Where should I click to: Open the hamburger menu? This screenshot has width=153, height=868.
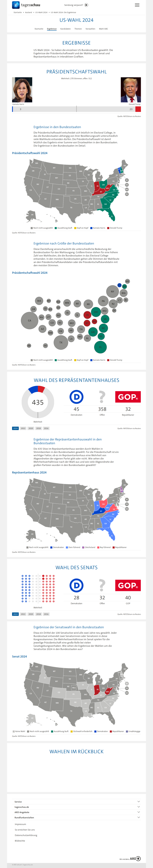tap(137, 5)
